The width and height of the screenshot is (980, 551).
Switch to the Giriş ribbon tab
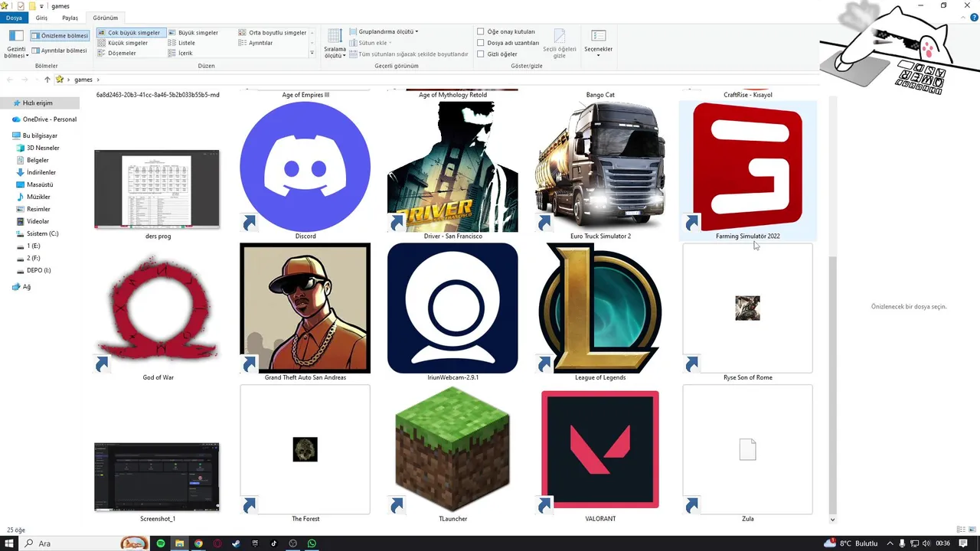(41, 18)
